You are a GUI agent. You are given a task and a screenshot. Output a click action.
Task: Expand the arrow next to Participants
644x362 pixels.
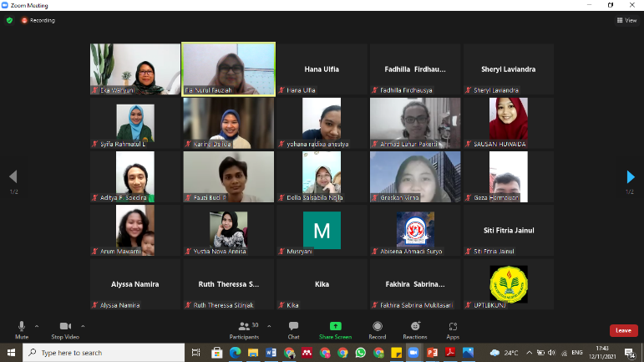tap(266, 325)
